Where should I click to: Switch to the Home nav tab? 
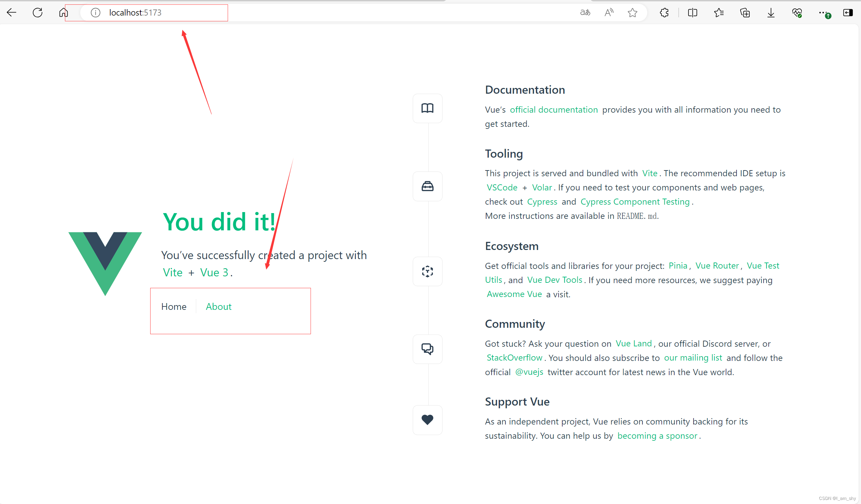(x=174, y=306)
